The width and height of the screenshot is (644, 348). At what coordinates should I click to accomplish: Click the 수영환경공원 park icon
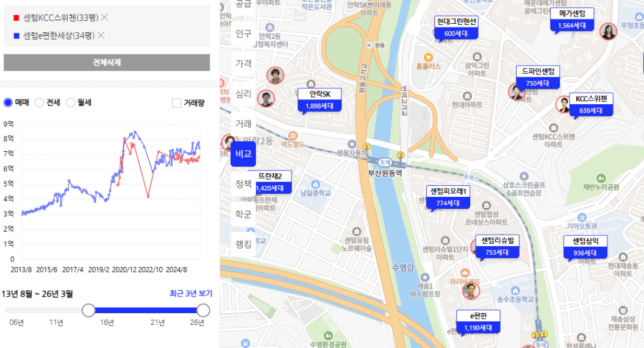tap(327, 336)
